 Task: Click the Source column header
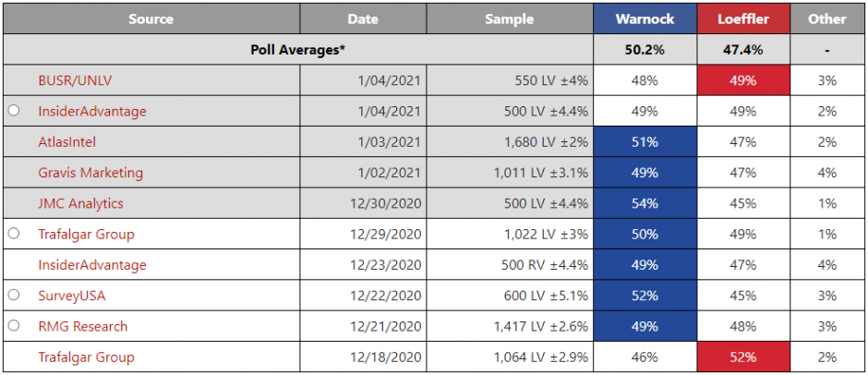tap(151, 18)
